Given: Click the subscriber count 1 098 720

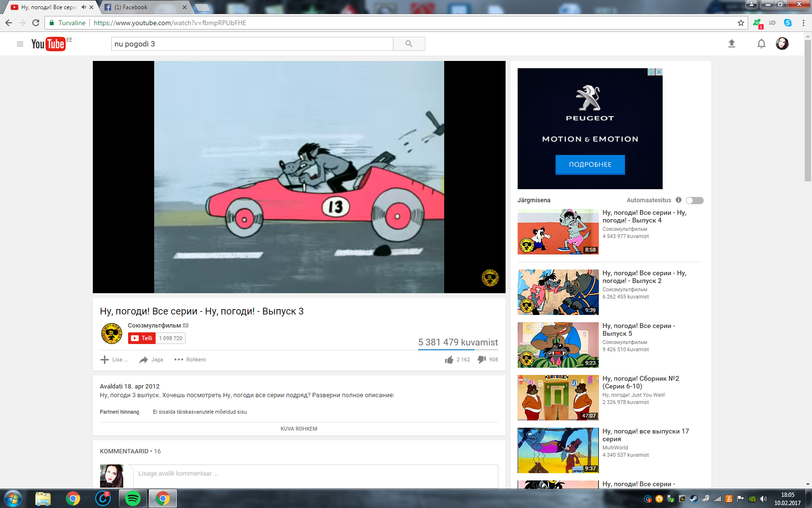Looking at the screenshot, I should [x=171, y=338].
